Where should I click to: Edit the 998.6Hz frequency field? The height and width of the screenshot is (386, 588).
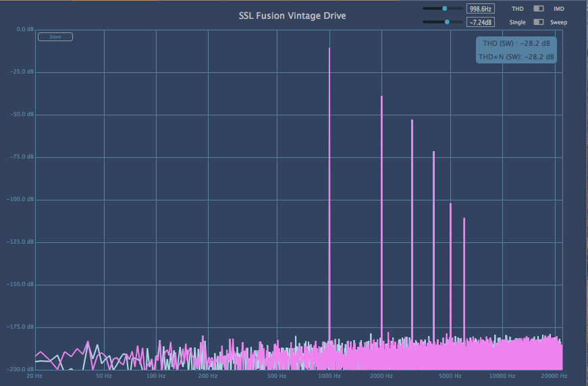point(481,9)
